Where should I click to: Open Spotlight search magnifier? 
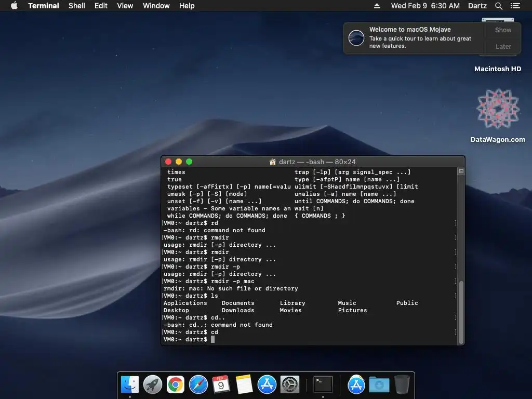499,6
